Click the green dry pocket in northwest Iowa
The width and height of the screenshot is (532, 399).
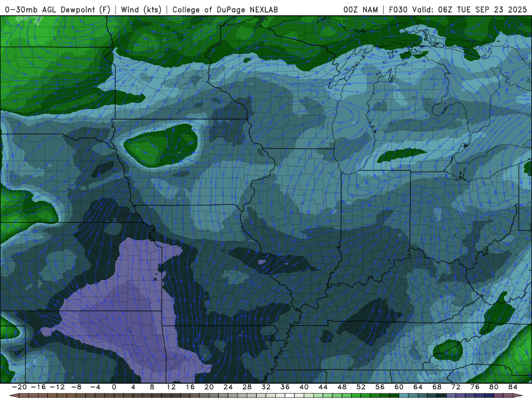coord(161,145)
